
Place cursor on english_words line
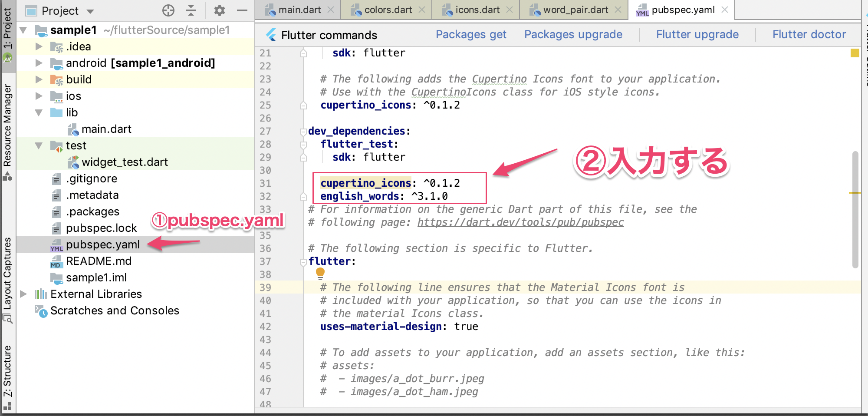[x=384, y=196]
